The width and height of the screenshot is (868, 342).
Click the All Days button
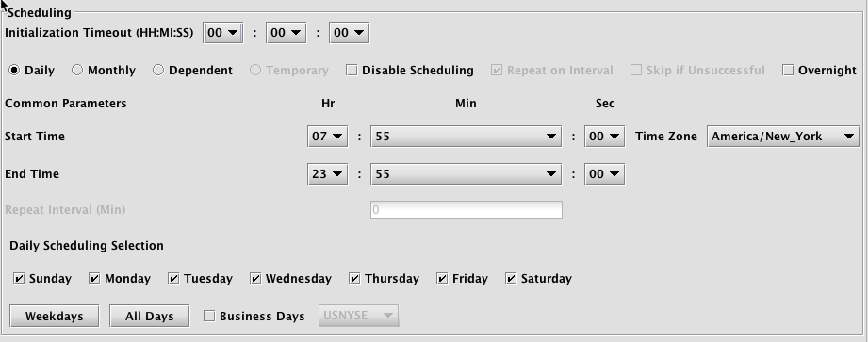[x=150, y=316]
